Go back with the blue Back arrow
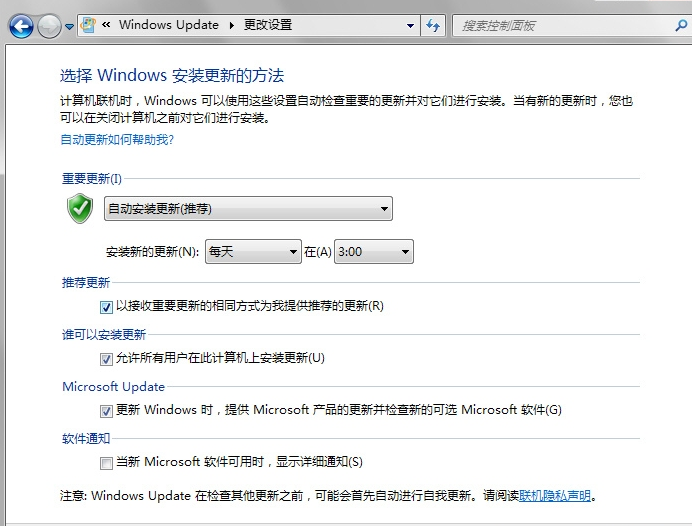This screenshot has height=526, width=692. point(21,26)
